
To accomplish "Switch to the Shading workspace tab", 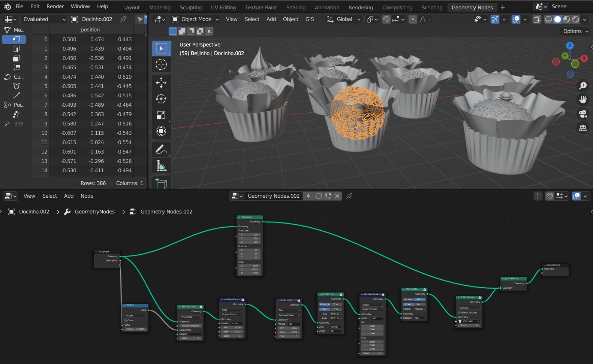I will pyautogui.click(x=296, y=7).
